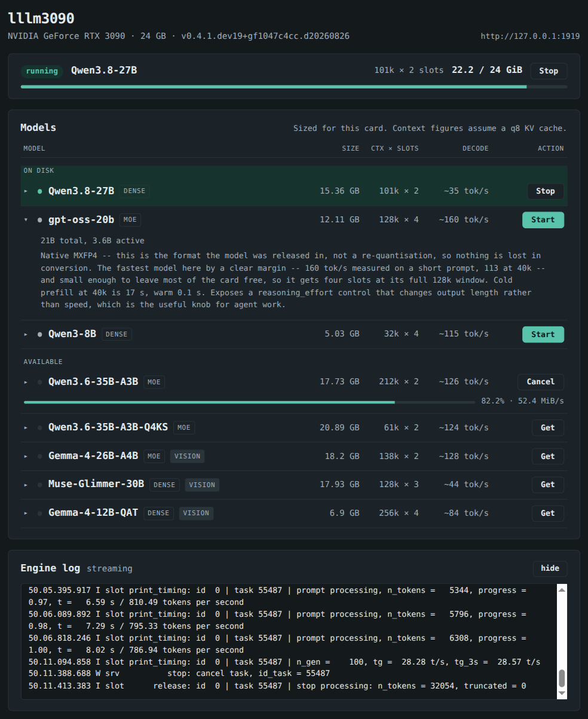This screenshot has height=719, width=588.
Task: Click the MODEL column header
Action: (x=34, y=148)
